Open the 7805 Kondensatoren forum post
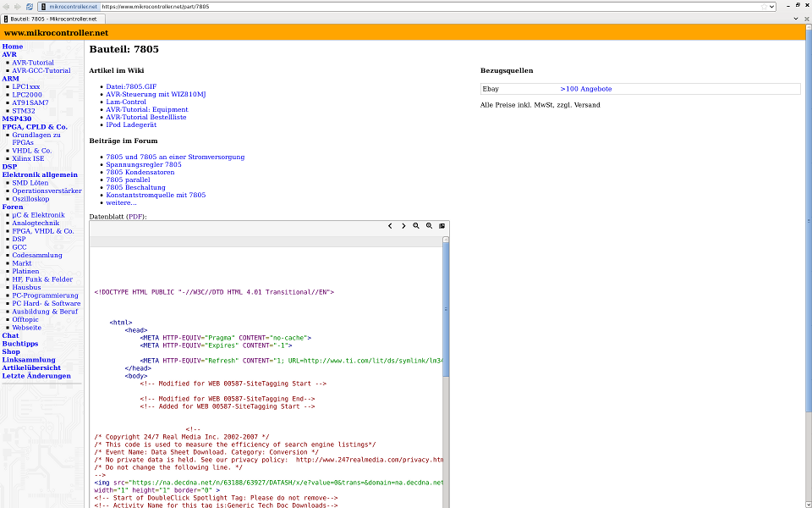This screenshot has height=508, width=812. 141,172
